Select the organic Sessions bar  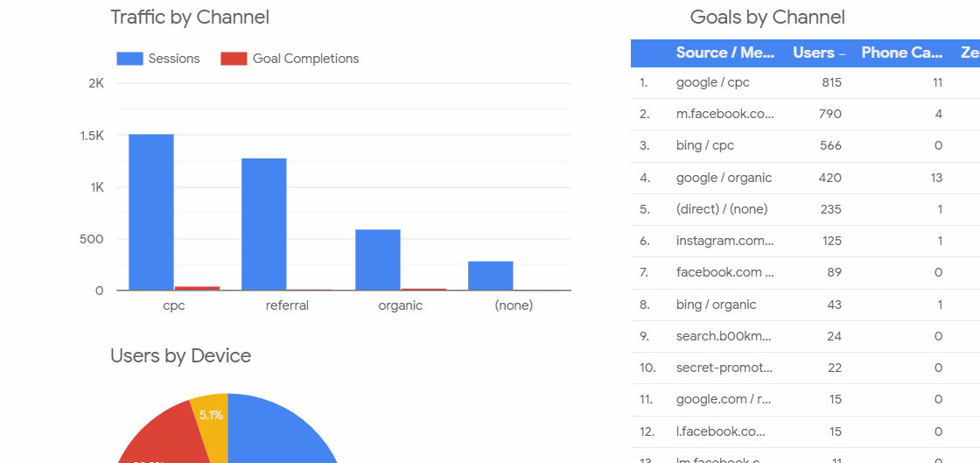(377, 260)
